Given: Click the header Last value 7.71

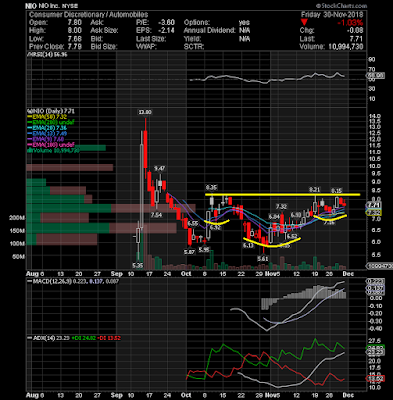Looking at the screenshot, I should point(356,39).
